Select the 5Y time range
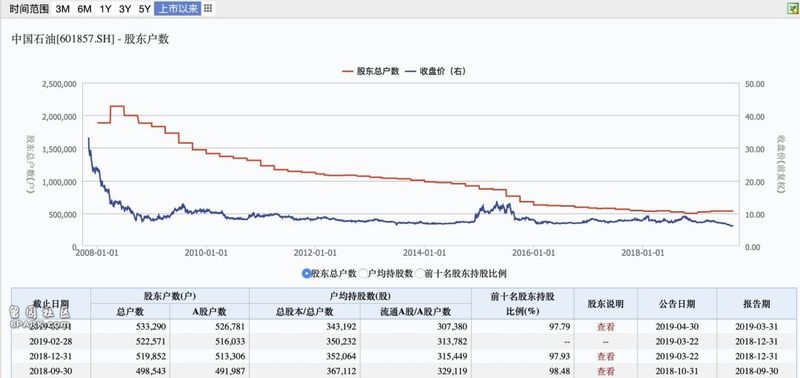 (x=144, y=9)
